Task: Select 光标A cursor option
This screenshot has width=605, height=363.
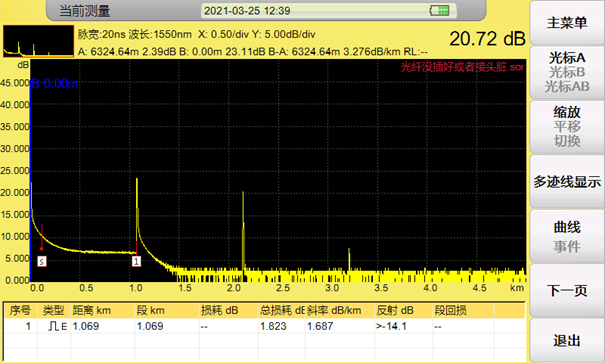Action: 567,58
